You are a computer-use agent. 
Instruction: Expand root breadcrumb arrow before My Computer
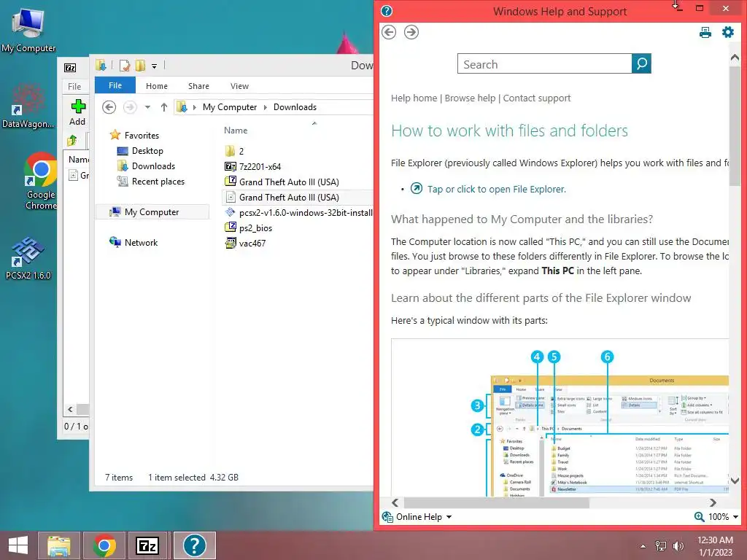[x=194, y=107]
